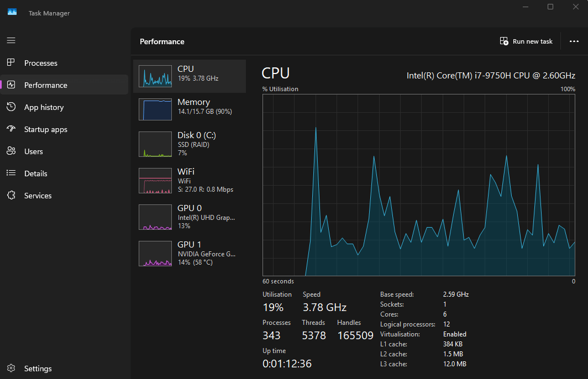Click the Up time value

pyautogui.click(x=286, y=364)
